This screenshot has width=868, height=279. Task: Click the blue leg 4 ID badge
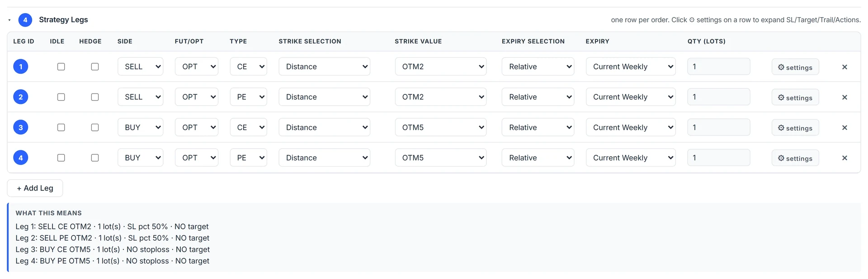click(21, 158)
